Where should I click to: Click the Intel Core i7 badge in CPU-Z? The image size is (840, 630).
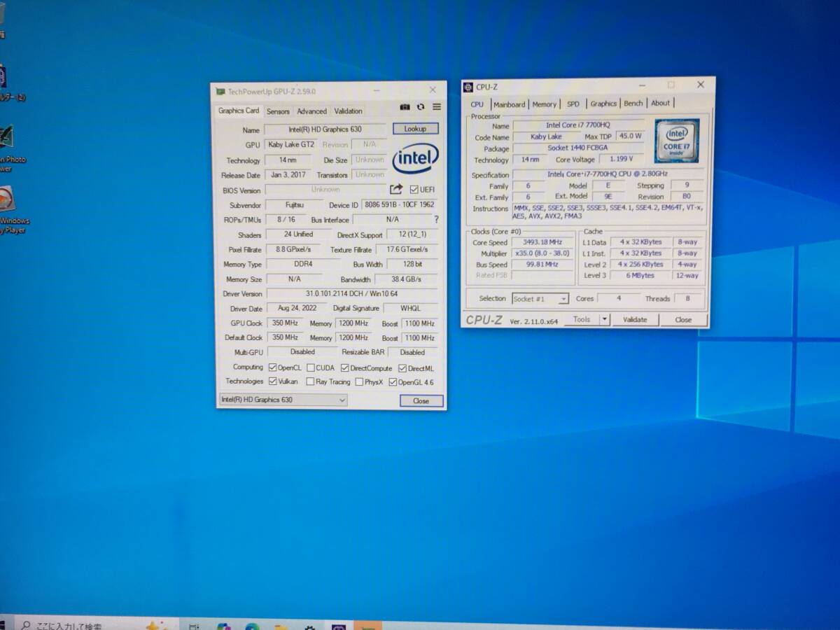[x=676, y=141]
